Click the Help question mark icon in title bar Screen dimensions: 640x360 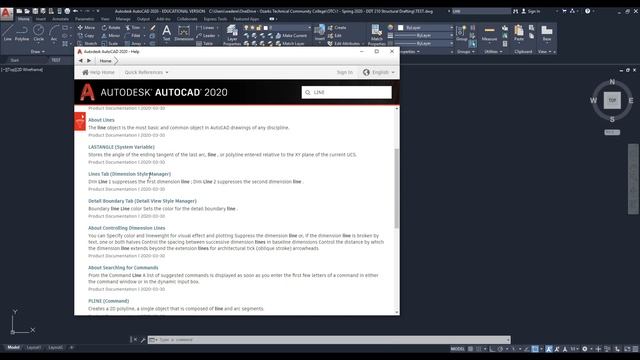coord(587,11)
